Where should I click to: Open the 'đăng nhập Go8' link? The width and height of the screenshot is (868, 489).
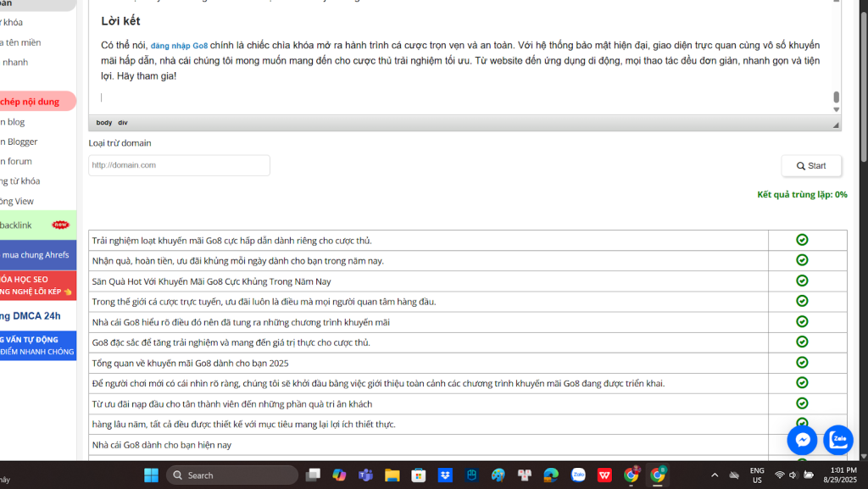[x=179, y=46]
